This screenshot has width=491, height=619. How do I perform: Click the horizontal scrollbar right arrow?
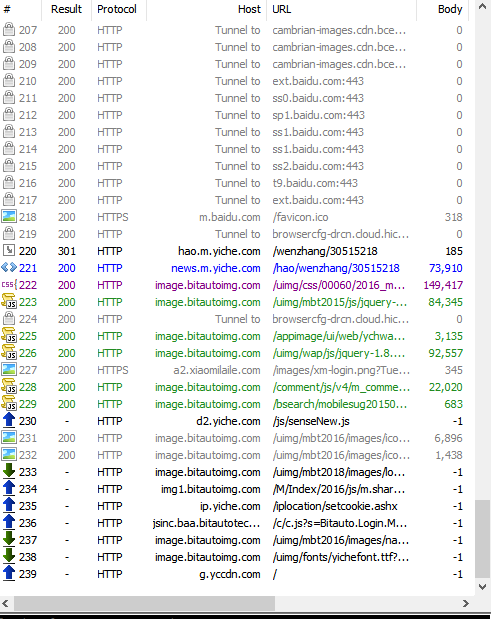pos(466,603)
